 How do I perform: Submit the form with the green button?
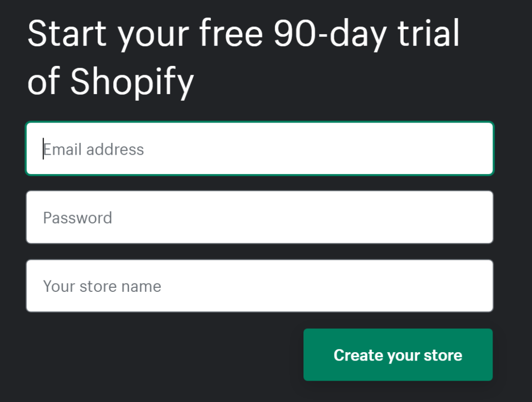click(398, 355)
